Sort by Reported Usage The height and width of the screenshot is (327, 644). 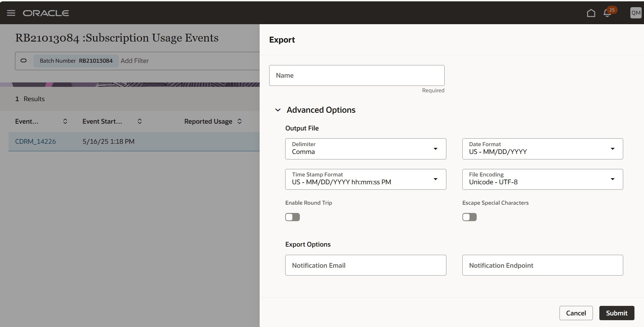[240, 121]
